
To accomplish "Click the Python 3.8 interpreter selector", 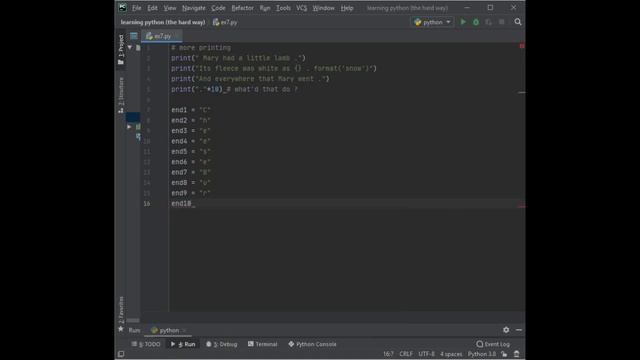I will point(482,354).
